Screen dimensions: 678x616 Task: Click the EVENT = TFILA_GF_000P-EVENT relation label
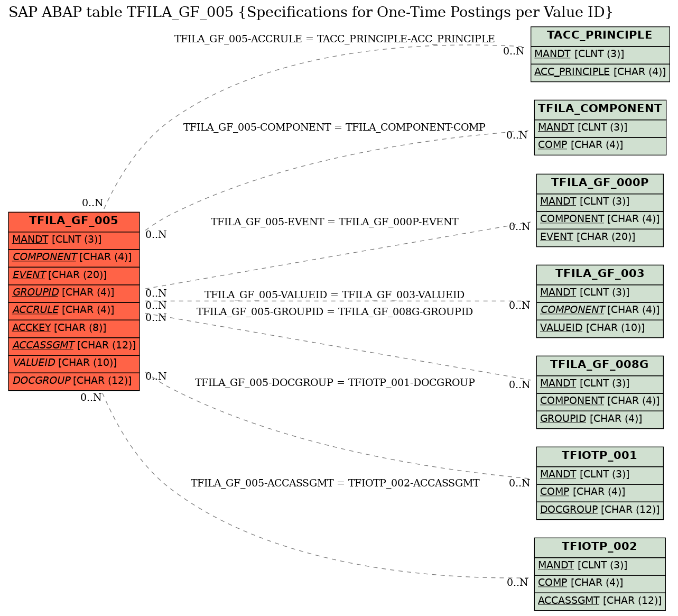pos(335,222)
